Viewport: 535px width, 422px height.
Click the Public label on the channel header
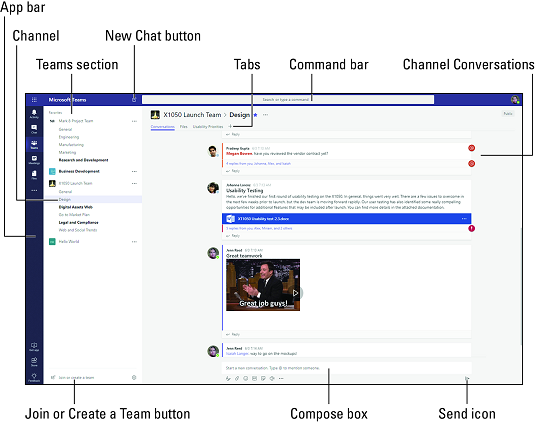coord(508,114)
